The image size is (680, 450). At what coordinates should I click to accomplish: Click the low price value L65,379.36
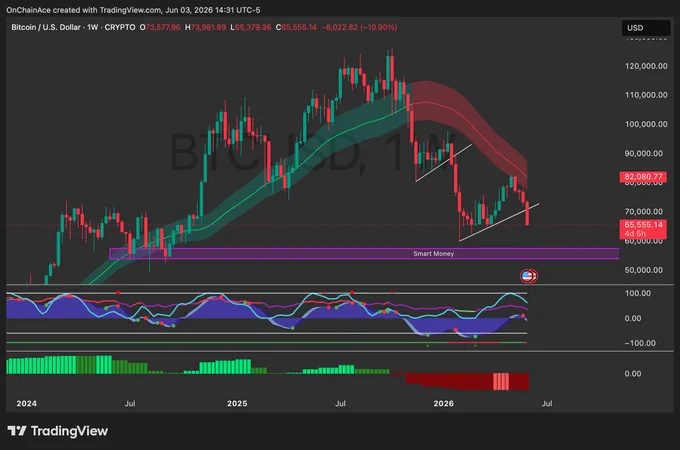tap(251, 27)
